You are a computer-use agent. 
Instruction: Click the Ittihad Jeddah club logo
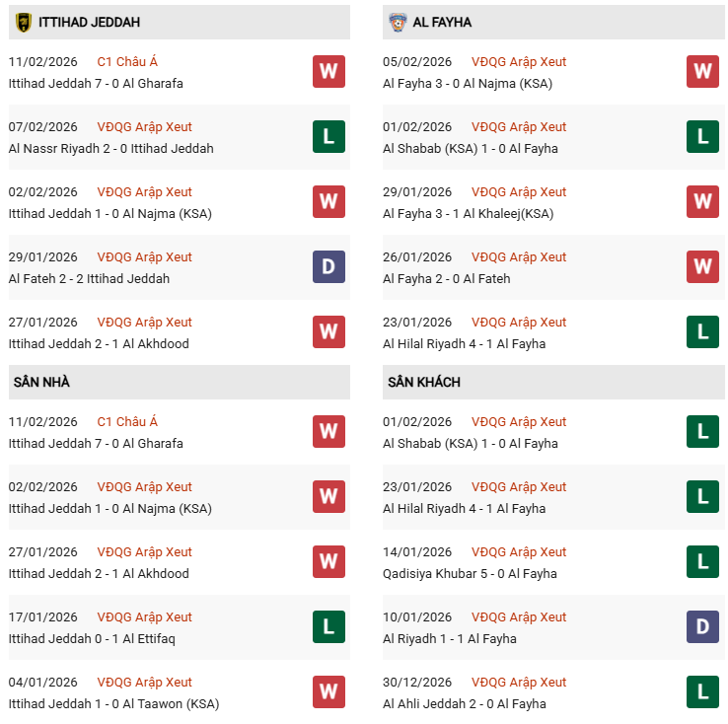[24, 22]
